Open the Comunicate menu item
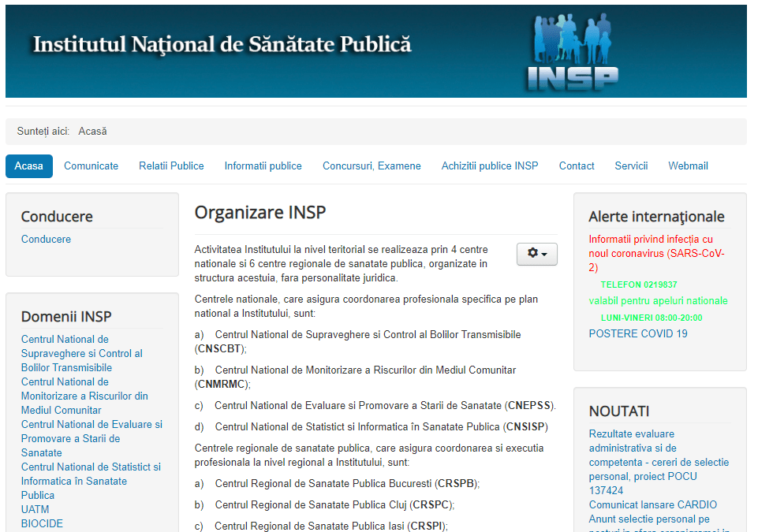758x532 pixels. click(91, 166)
